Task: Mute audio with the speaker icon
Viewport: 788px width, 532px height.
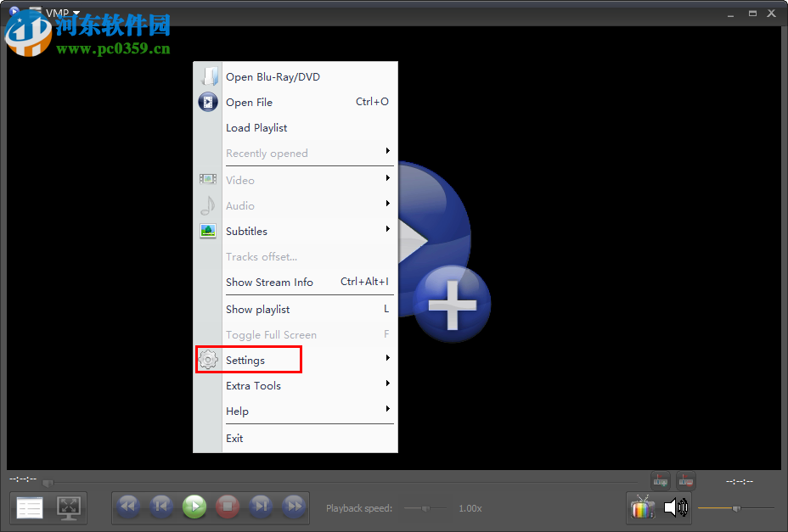Action: point(677,507)
